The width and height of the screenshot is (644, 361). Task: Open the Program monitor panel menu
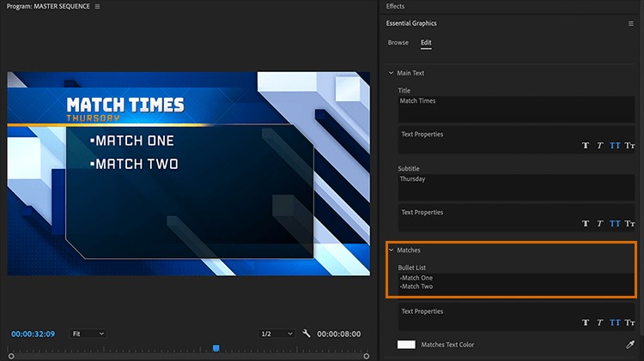point(97,7)
